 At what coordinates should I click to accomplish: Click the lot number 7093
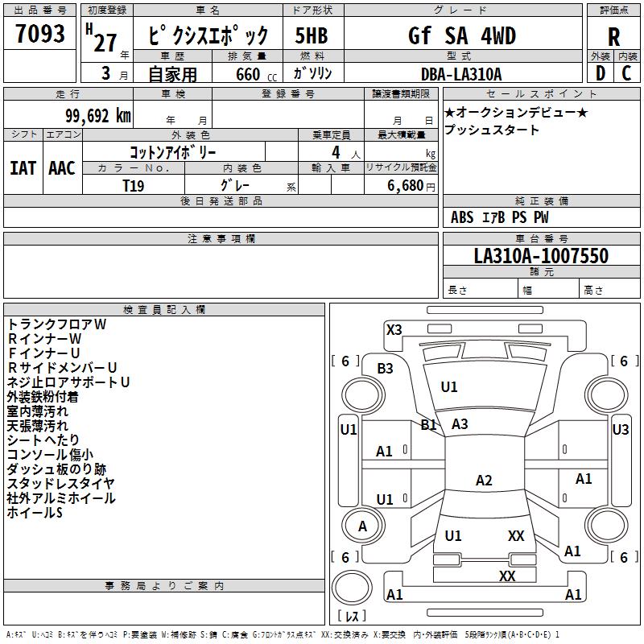(40, 36)
